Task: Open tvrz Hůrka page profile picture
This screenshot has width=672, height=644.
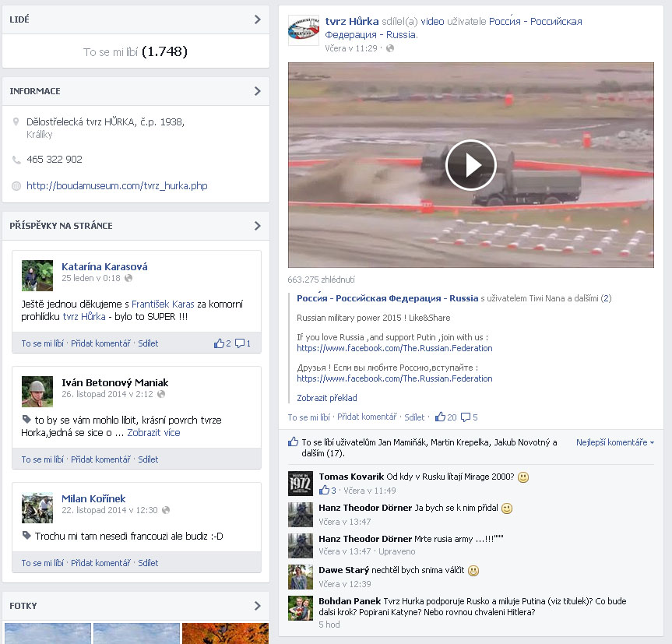Action: (x=304, y=30)
